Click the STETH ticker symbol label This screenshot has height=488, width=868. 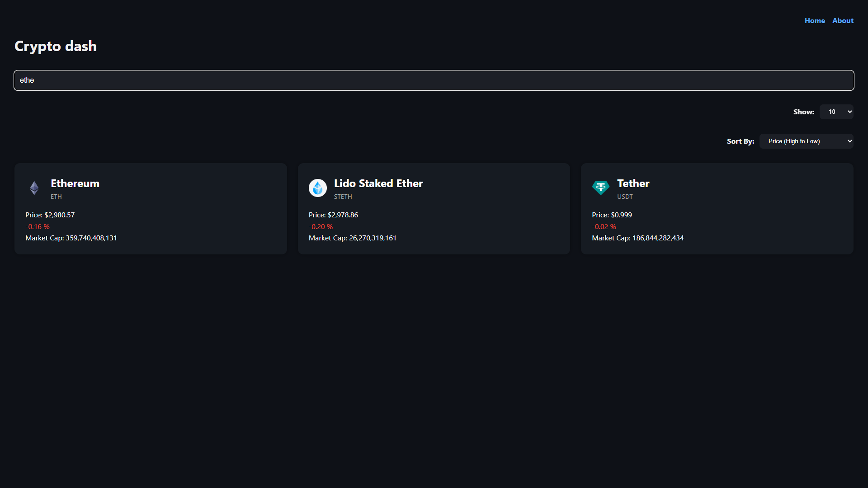tap(343, 197)
